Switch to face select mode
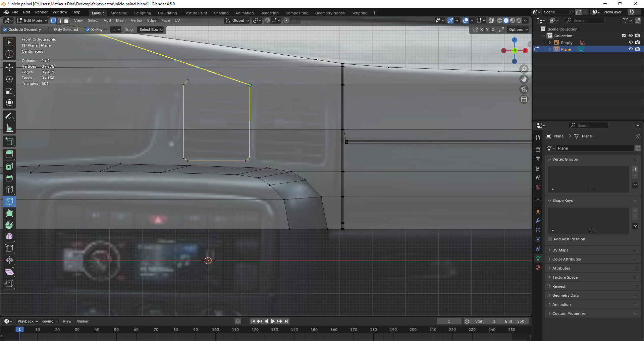Image resolution: width=644 pixels, height=341 pixels. point(67,20)
